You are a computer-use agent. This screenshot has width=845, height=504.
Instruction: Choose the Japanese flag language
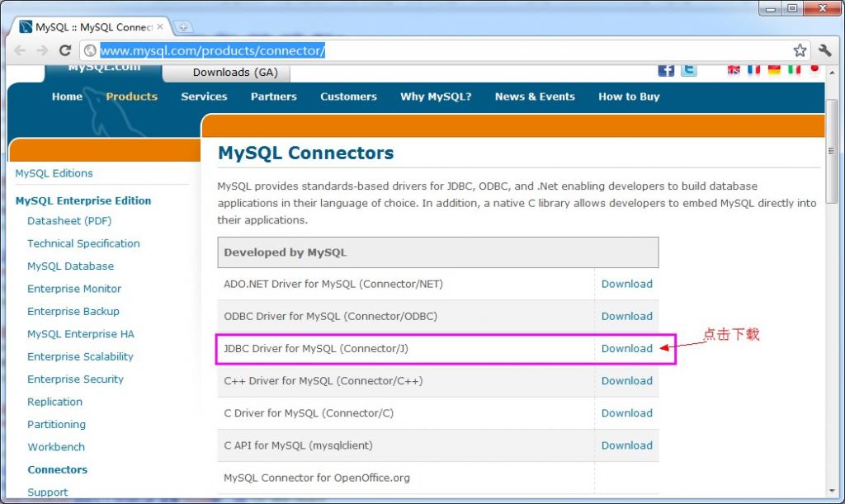click(814, 69)
